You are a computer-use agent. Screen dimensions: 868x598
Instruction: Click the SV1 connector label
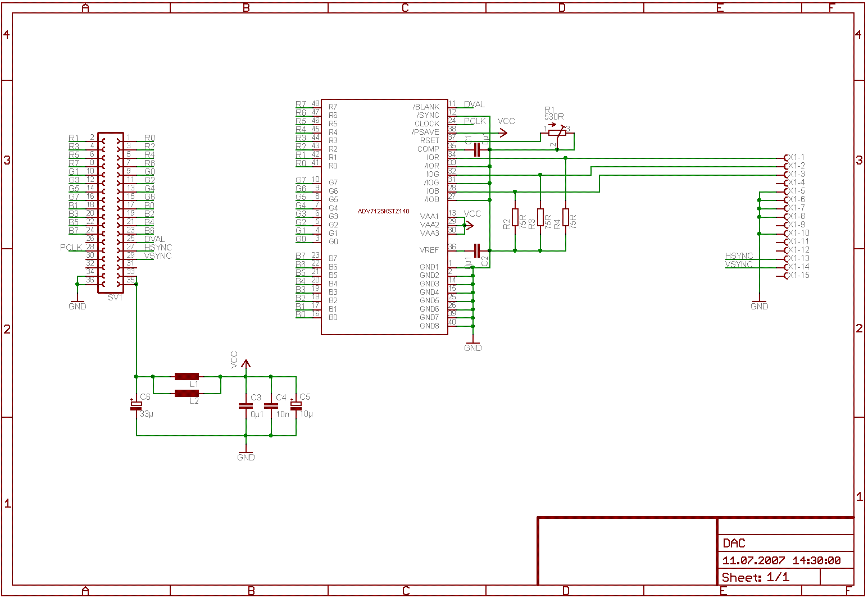tap(115, 298)
